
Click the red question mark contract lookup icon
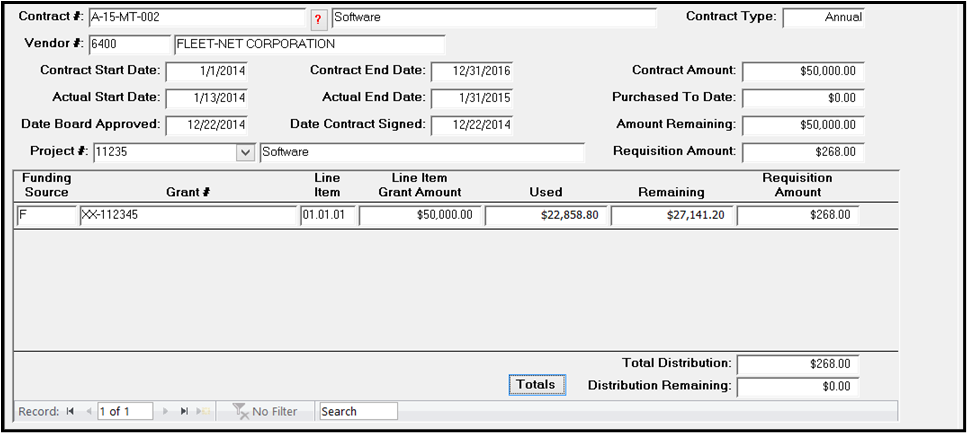(318, 19)
